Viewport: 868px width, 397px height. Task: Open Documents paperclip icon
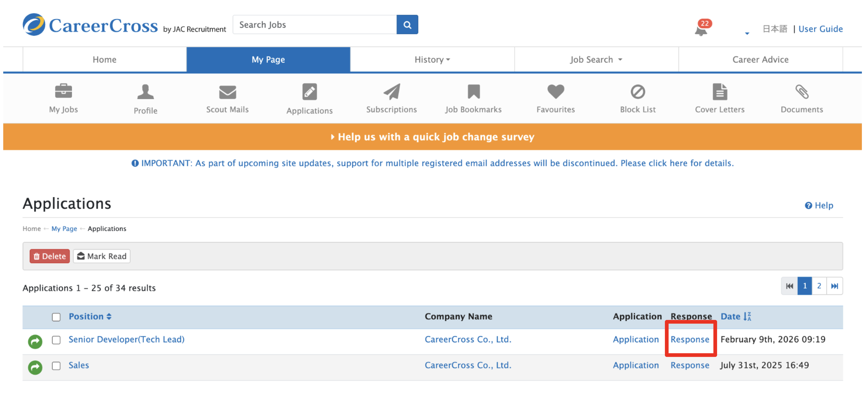(x=801, y=92)
